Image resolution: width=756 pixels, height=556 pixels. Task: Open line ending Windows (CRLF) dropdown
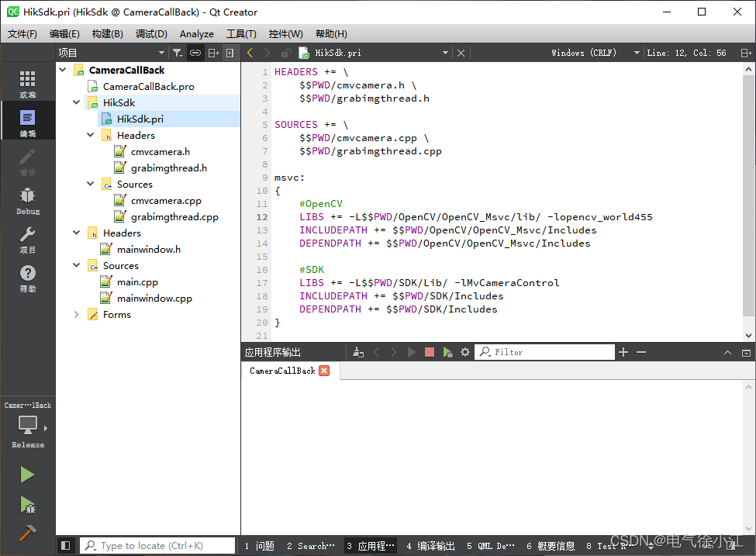[x=595, y=53]
